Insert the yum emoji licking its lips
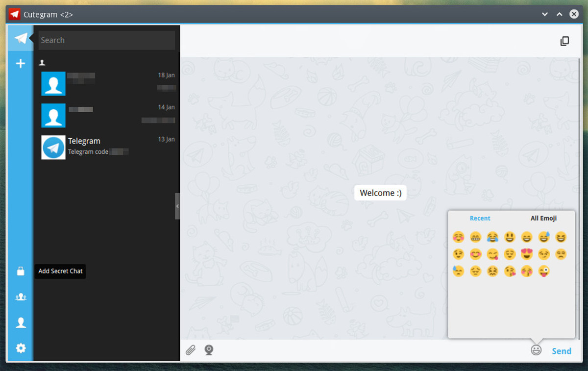588x371 pixels. (x=492, y=254)
